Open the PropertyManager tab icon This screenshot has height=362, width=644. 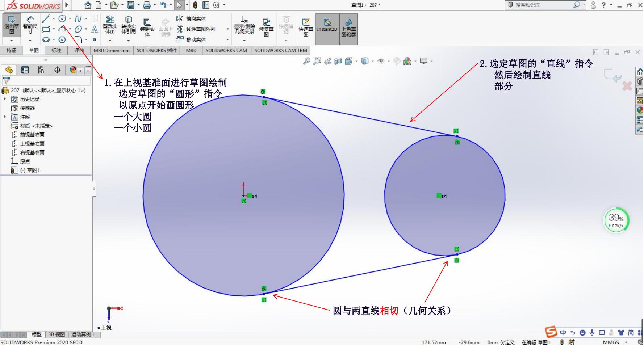point(25,70)
